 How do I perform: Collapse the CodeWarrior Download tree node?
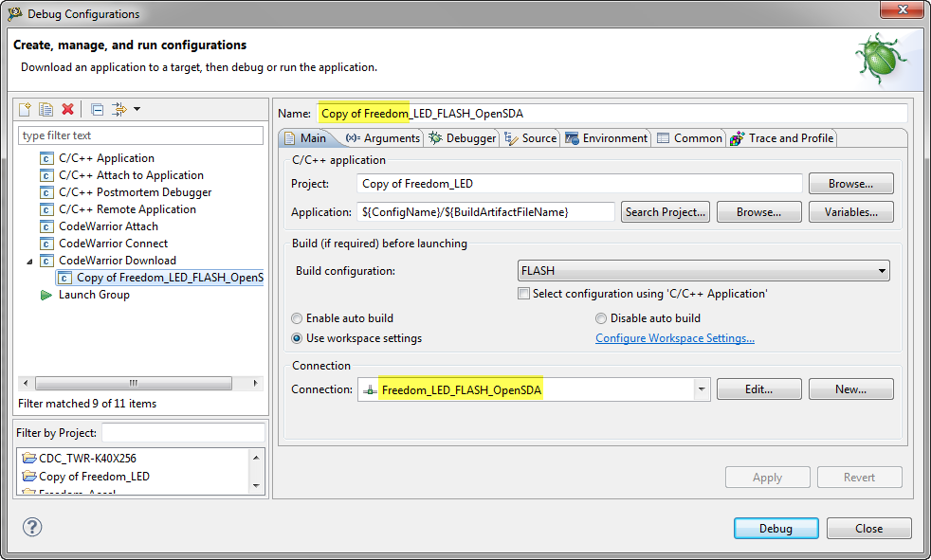pyautogui.click(x=28, y=261)
